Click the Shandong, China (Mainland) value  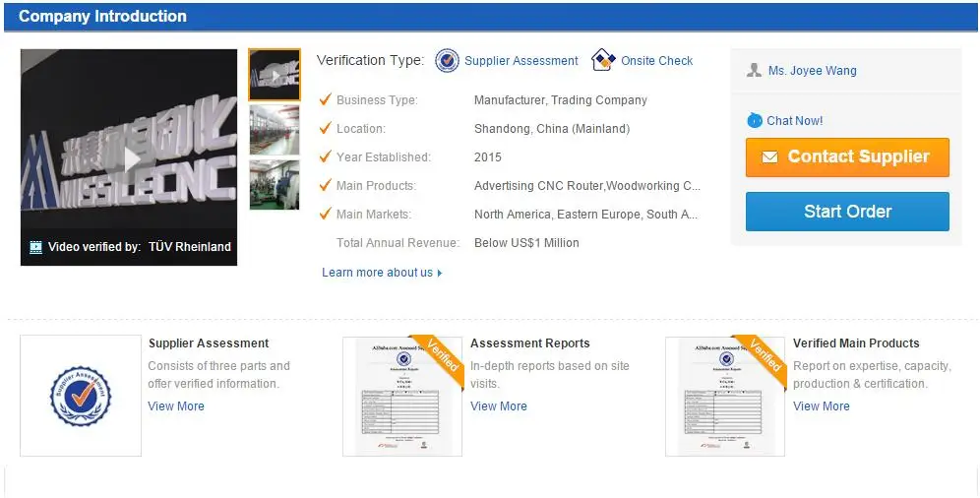pos(552,129)
